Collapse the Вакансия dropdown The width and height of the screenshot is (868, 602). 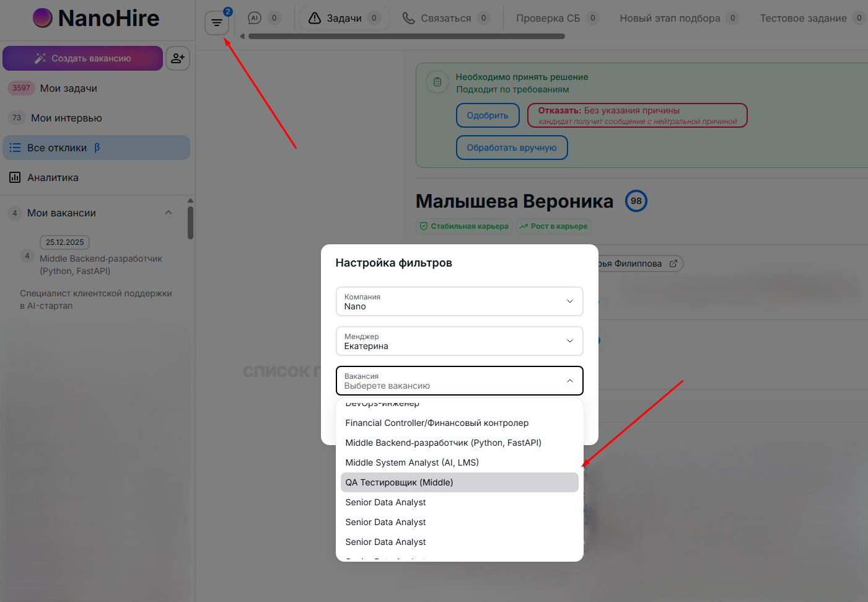(x=460, y=381)
